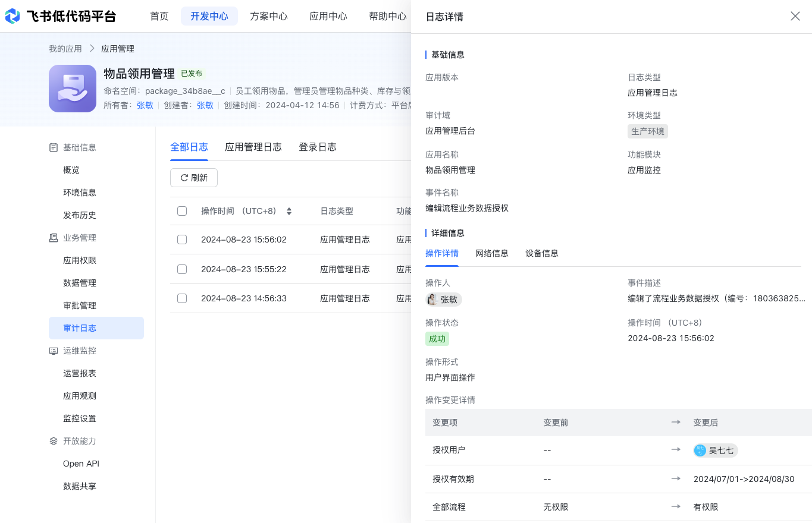Click the 生产环境 environment tag
The height and width of the screenshot is (523, 812).
click(x=648, y=131)
